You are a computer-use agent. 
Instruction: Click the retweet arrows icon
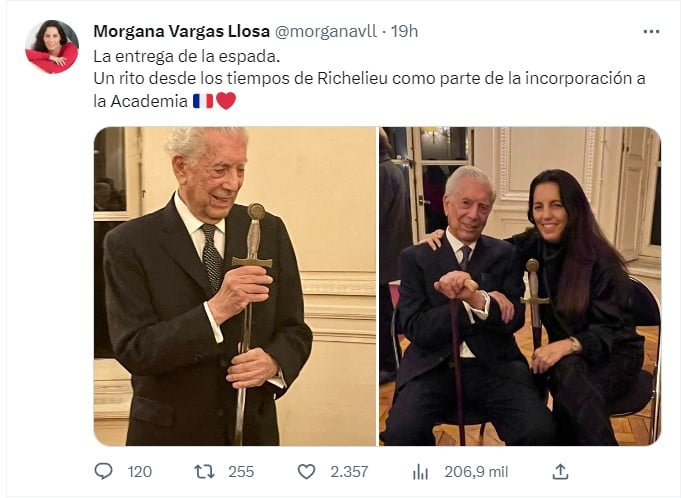click(204, 471)
